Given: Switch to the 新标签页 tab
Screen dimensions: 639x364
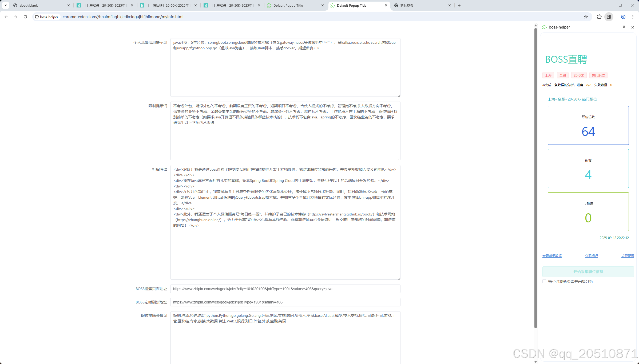Looking at the screenshot, I should point(422,5).
